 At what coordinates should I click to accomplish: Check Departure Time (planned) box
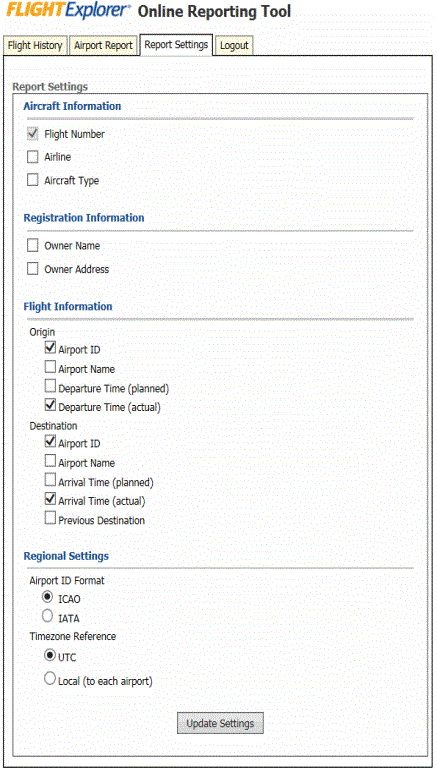tap(50, 386)
